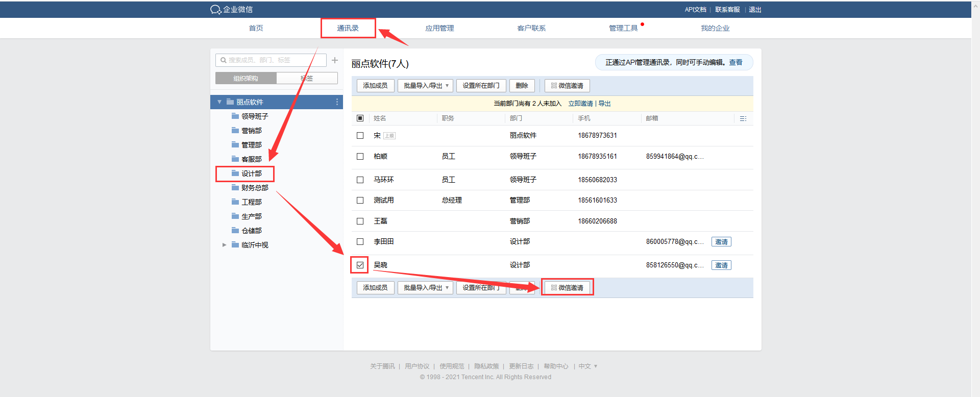
Task: Click the 搜索成员、部门、标签 search field
Action: point(271,60)
